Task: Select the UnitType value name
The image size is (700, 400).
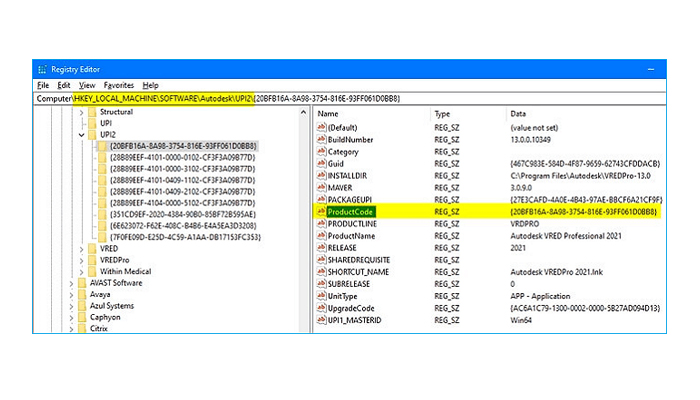Action: (342, 296)
